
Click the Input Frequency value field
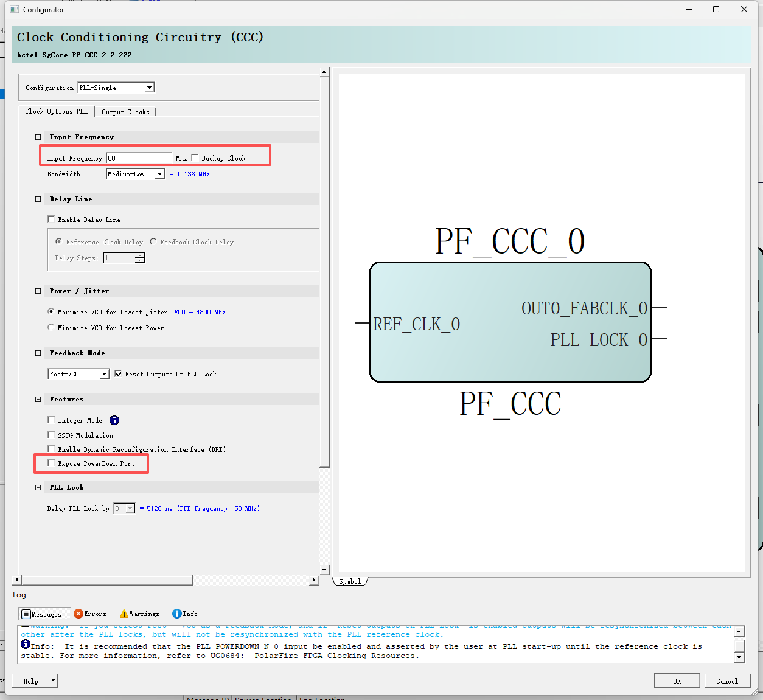[x=139, y=158]
